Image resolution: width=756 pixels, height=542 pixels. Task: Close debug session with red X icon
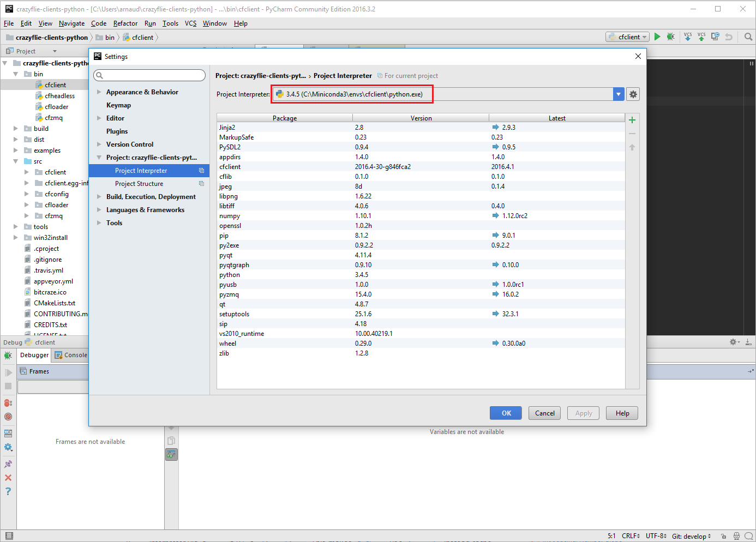8,478
